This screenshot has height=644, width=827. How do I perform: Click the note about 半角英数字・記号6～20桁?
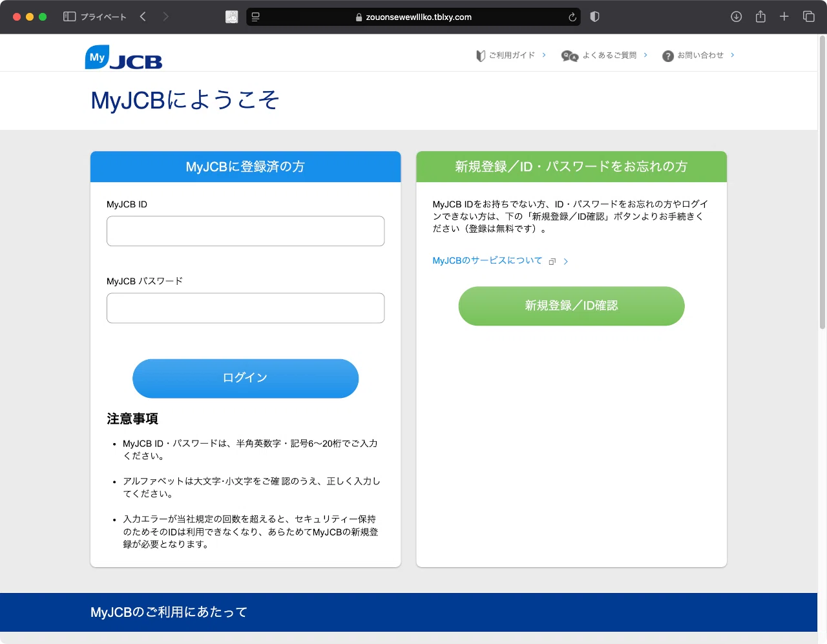point(251,450)
